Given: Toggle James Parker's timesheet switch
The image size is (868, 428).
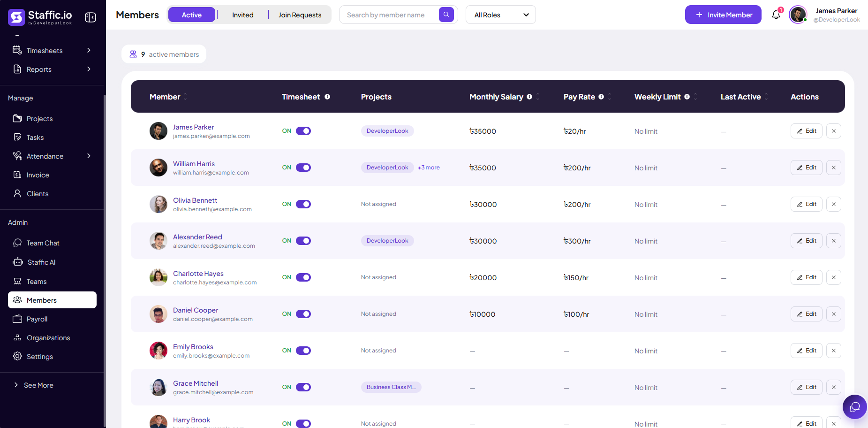Looking at the screenshot, I should pos(303,131).
